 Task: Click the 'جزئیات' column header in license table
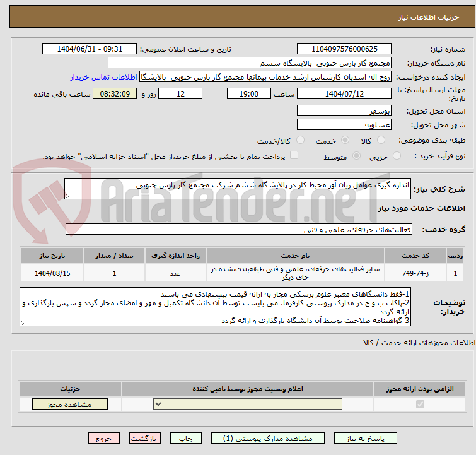70,389
